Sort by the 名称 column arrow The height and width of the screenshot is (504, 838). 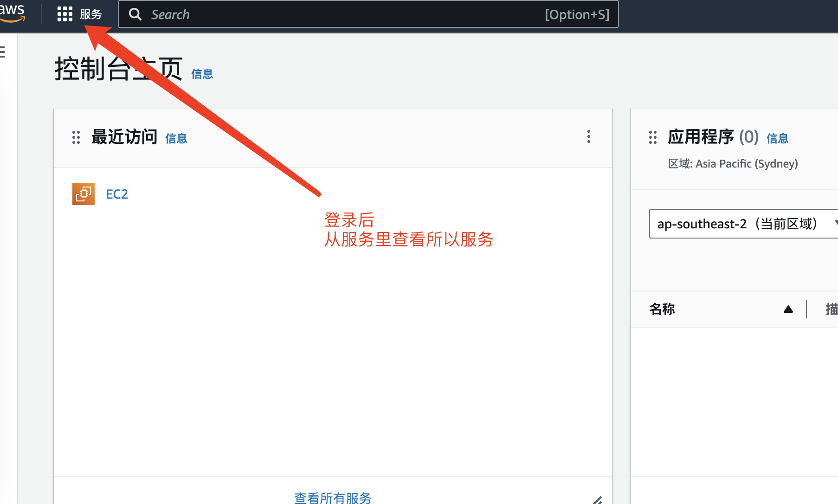[788, 309]
